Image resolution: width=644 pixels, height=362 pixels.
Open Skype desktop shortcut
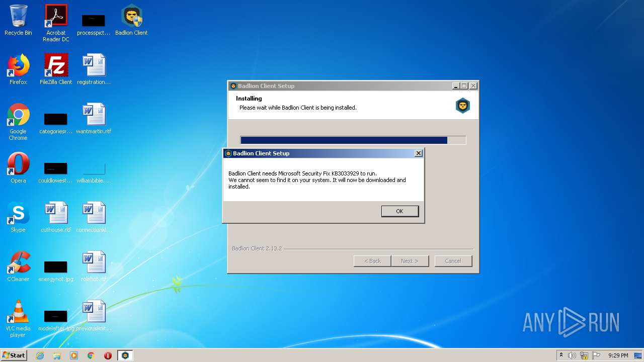coord(18,217)
